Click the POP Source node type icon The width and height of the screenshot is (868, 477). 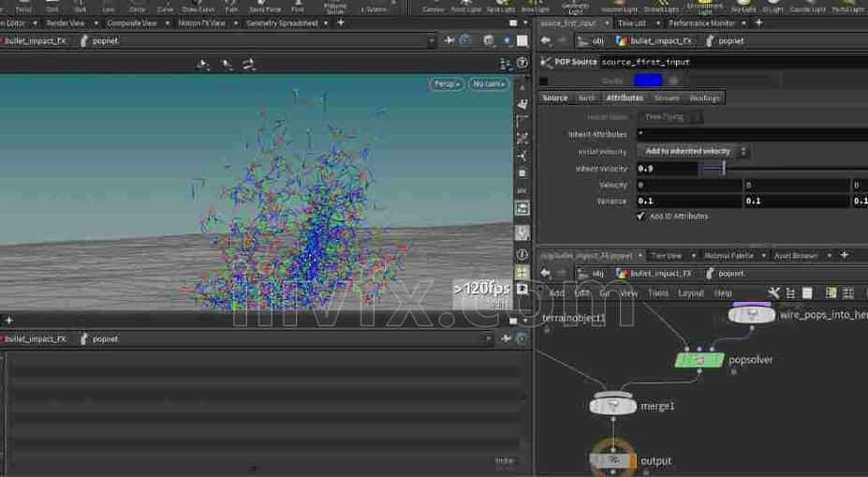[548, 62]
